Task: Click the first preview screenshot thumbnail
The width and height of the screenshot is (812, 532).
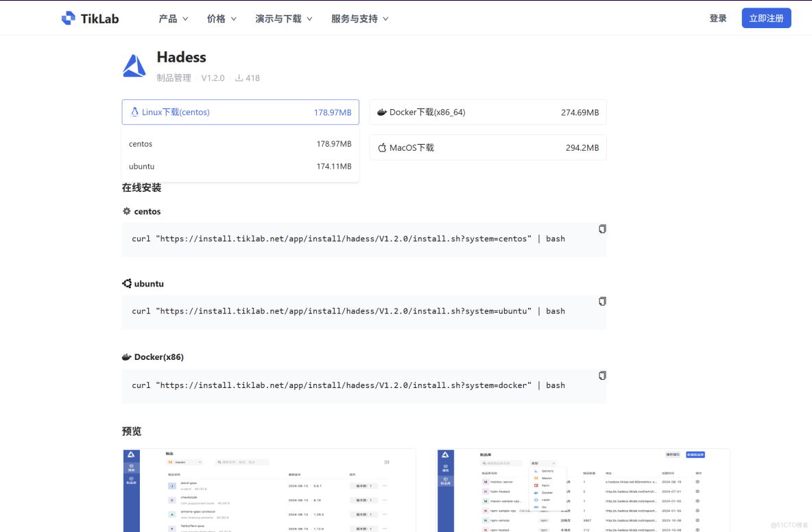Action: point(269,491)
